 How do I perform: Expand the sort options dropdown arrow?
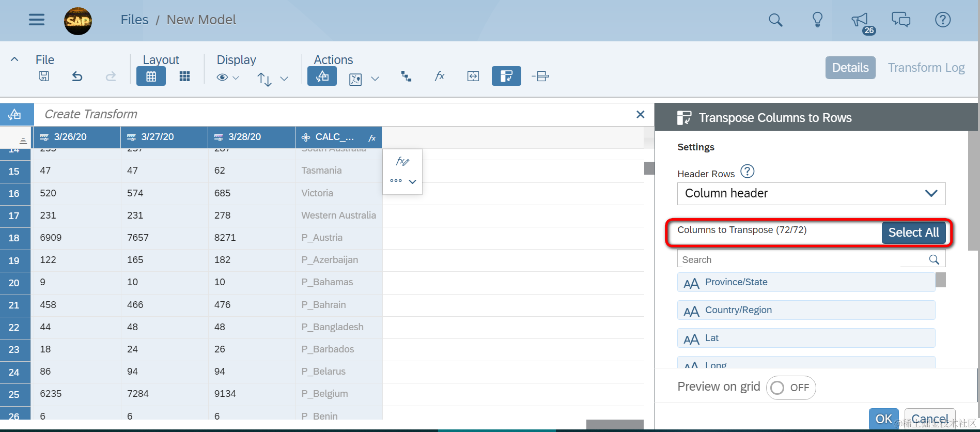tap(284, 79)
